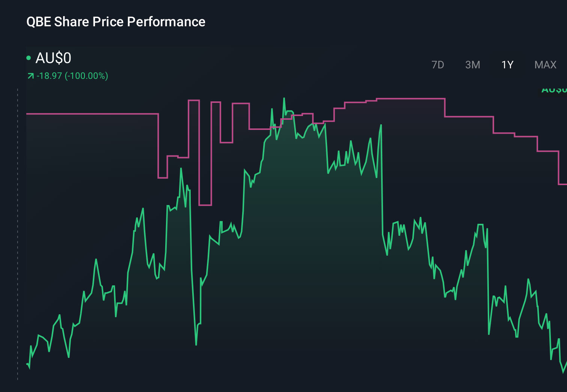Click the pink line's longest top plateau
This screenshot has height=392, width=567.
point(410,99)
